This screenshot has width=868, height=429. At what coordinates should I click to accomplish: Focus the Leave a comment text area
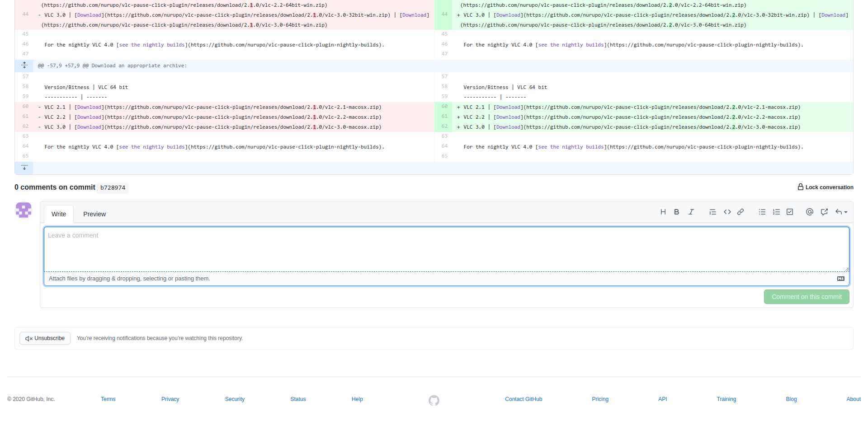[446, 249]
